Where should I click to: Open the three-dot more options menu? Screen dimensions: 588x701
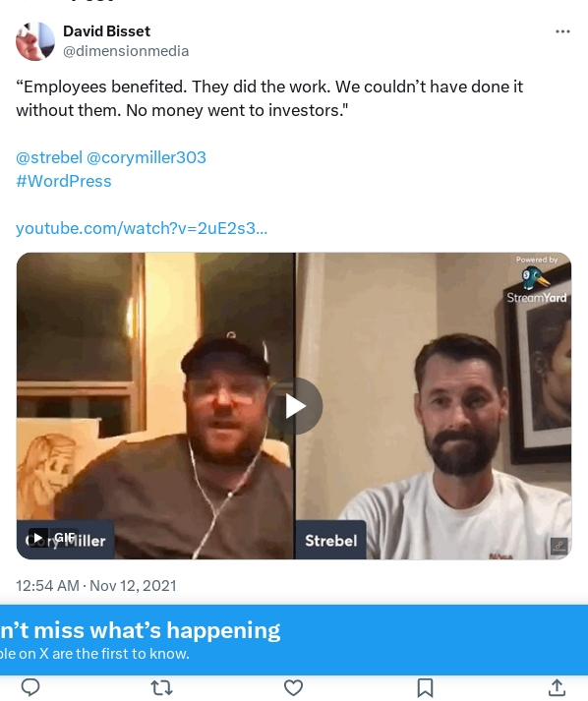562,31
